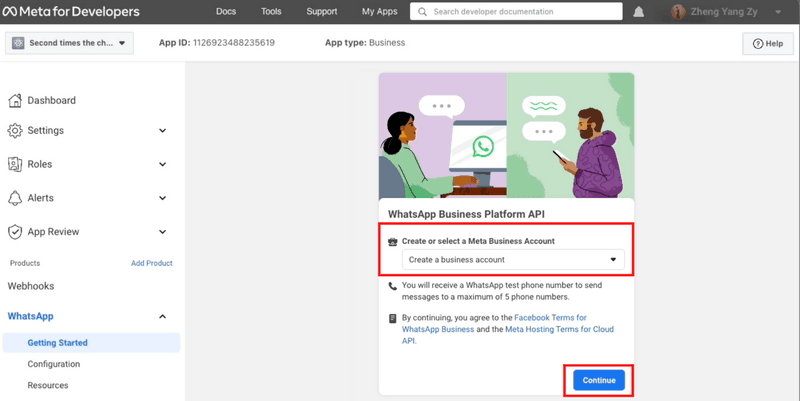
Task: Click the Zheng Yang Zy username
Action: click(x=724, y=12)
